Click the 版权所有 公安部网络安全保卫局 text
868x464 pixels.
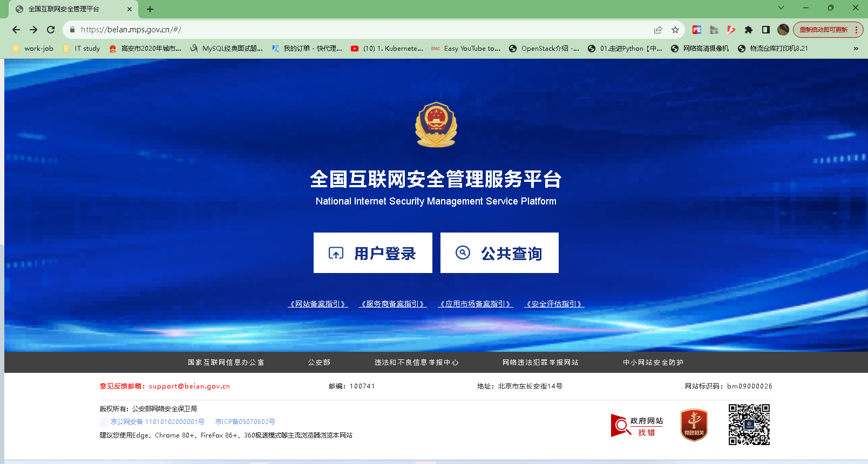coord(148,409)
